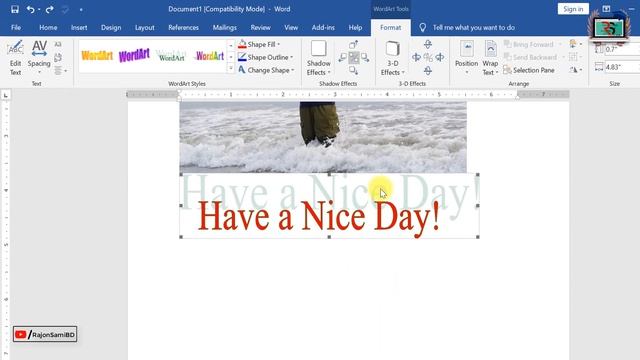This screenshot has height=360, width=640.
Task: Nudge the shadow down
Action: [x=353, y=71]
